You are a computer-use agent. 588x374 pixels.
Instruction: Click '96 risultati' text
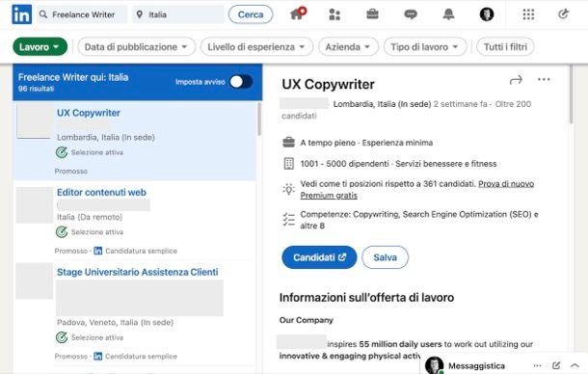pos(36,89)
